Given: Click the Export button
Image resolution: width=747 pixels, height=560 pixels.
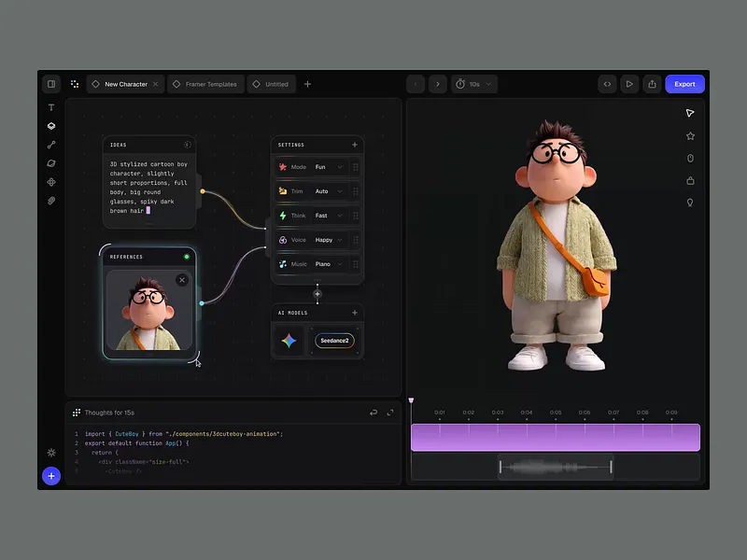Looking at the screenshot, I should pyautogui.click(x=684, y=84).
